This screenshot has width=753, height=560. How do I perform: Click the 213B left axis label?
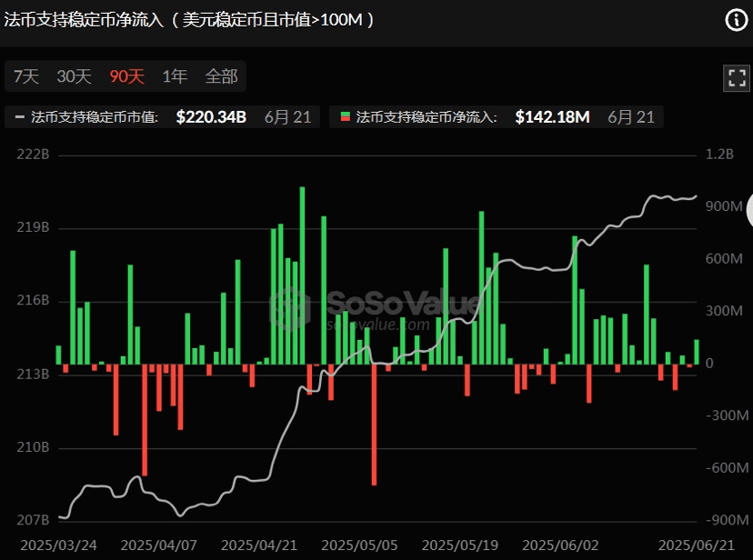33,374
